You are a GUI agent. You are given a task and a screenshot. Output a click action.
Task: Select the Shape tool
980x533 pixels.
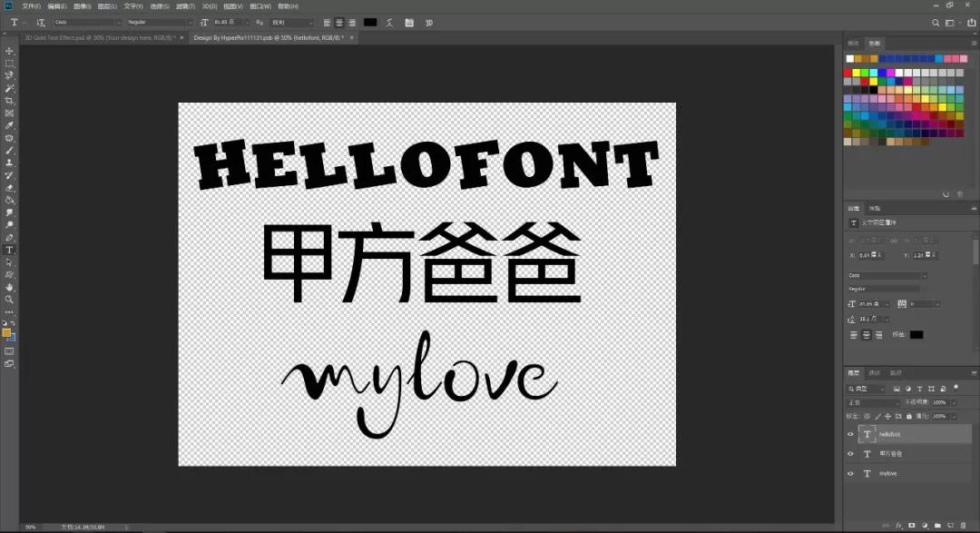pyautogui.click(x=9, y=275)
